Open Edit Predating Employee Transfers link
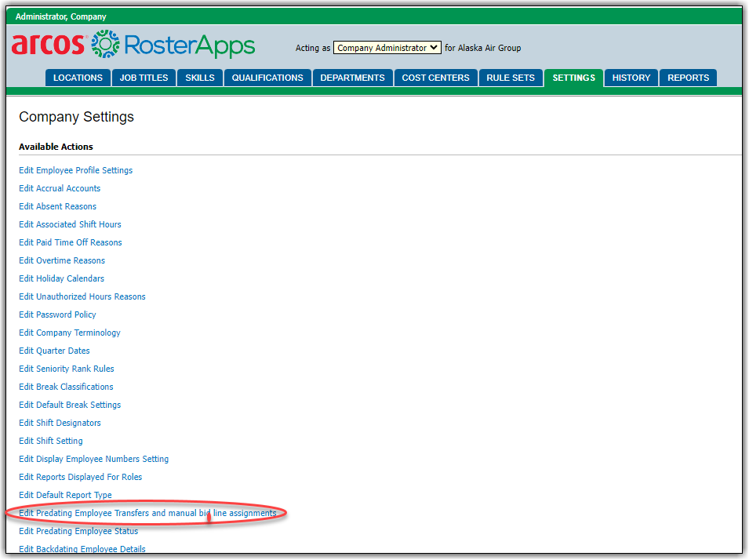 [x=147, y=513]
